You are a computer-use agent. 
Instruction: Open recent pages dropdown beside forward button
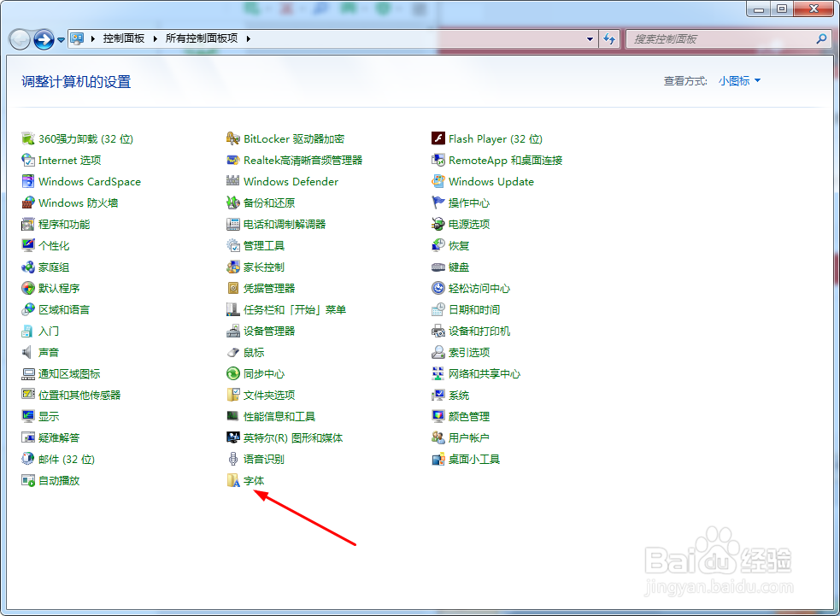pyautogui.click(x=61, y=39)
